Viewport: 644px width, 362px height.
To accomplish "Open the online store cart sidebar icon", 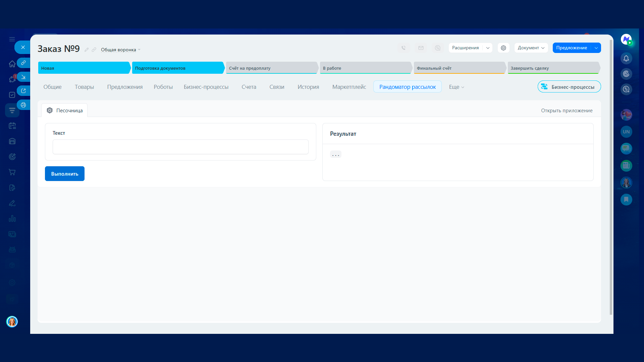I will [x=12, y=172].
